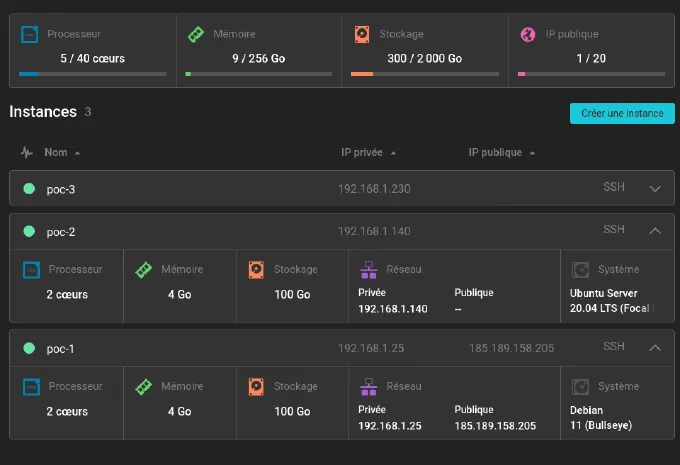This screenshot has height=465, width=680.
Task: Expand the poc-3 instance details
Action: click(655, 189)
